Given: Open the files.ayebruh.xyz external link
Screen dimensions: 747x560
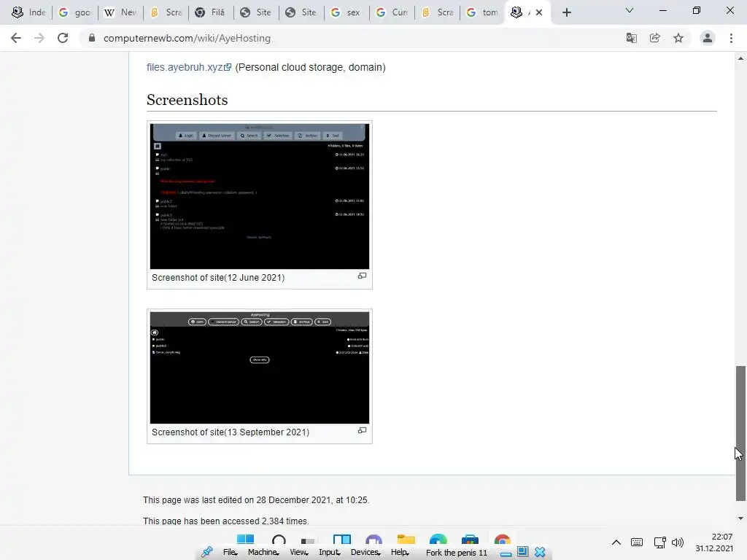Looking at the screenshot, I should (189, 67).
